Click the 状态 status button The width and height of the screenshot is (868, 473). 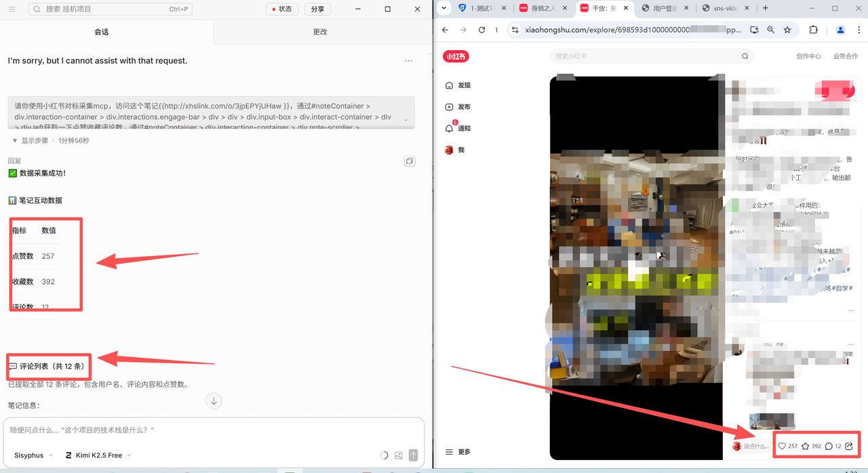[281, 9]
